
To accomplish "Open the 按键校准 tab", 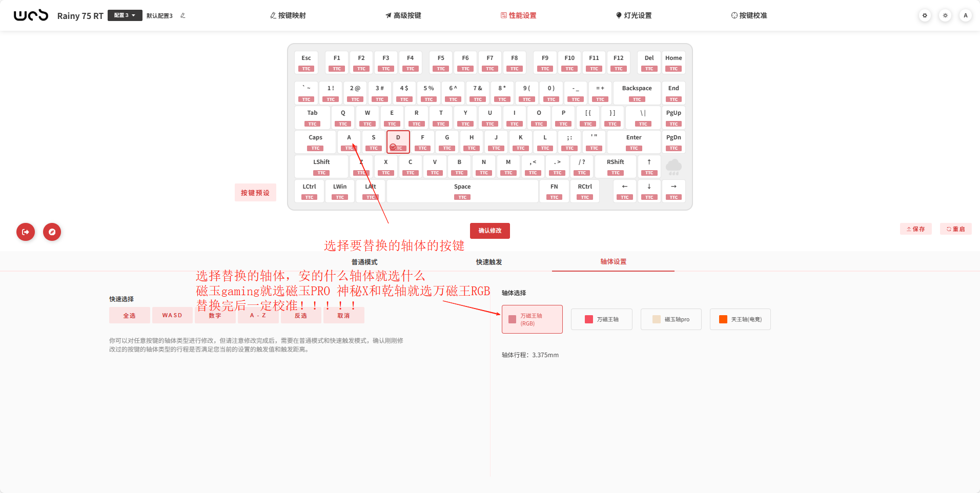I will coord(749,15).
